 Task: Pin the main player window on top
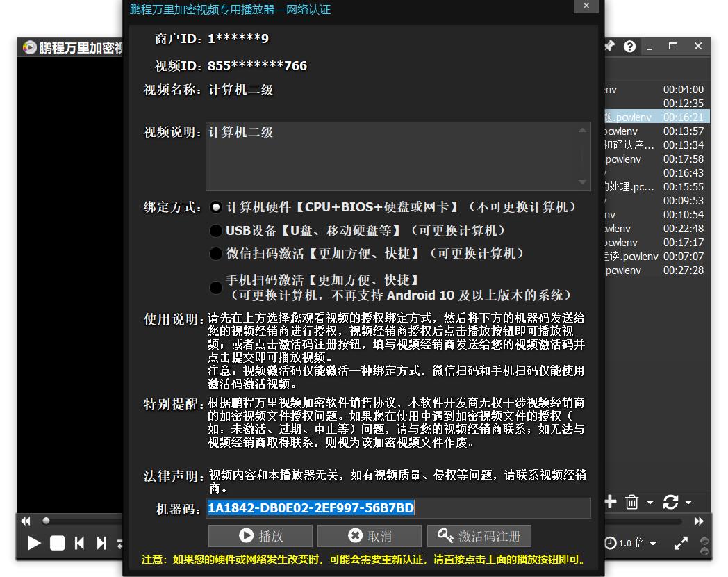coord(609,46)
